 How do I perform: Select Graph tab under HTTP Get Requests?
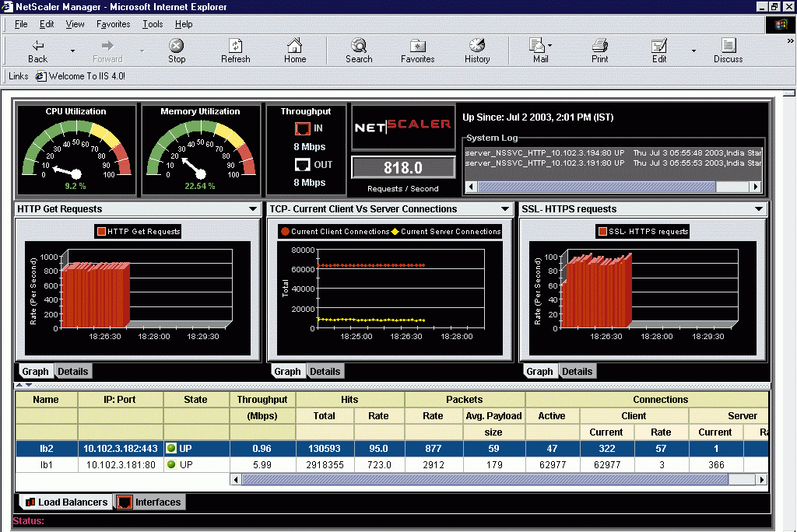pyautogui.click(x=35, y=372)
